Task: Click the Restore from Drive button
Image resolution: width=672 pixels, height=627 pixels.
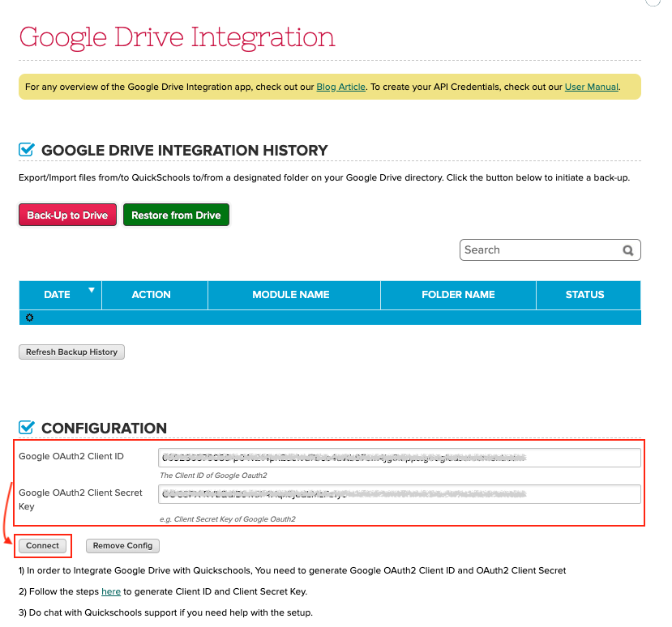Action: (176, 215)
